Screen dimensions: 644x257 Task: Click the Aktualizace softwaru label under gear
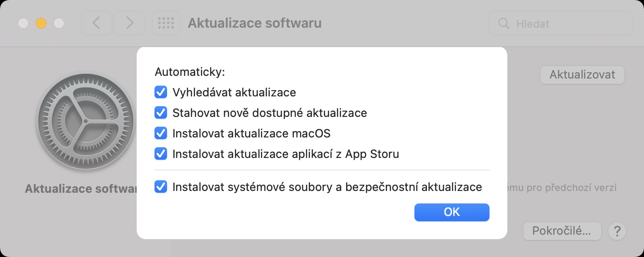coord(81,189)
